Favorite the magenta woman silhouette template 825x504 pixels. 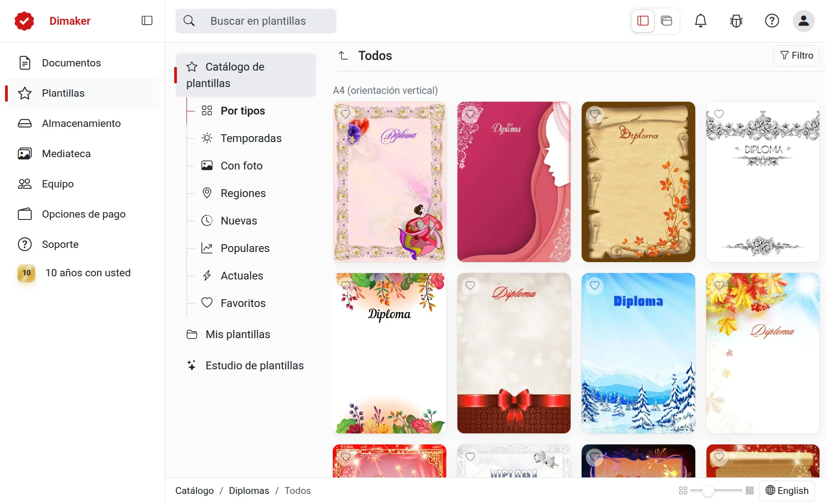470,114
